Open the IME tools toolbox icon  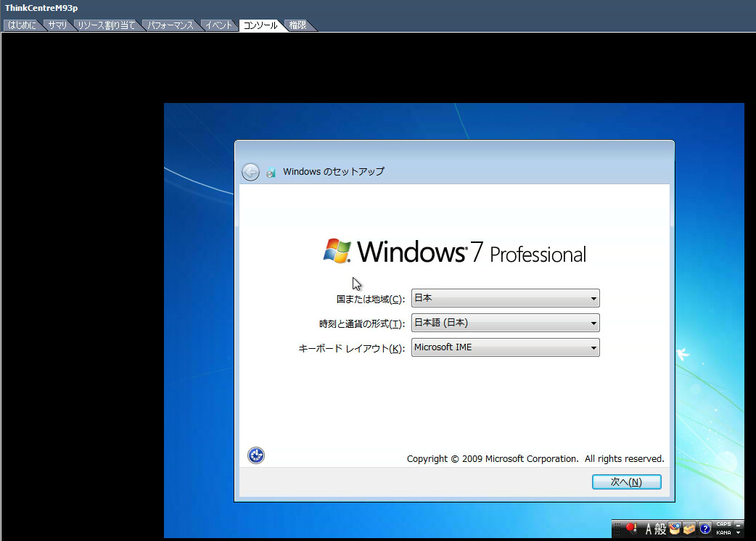tap(689, 529)
